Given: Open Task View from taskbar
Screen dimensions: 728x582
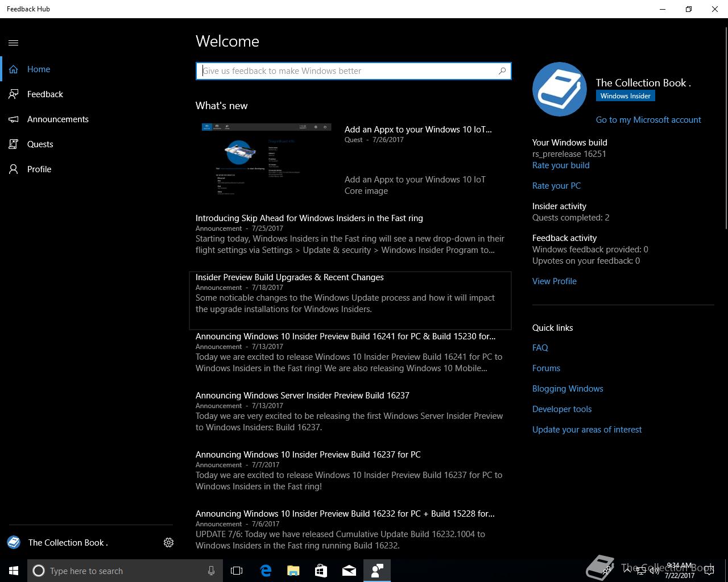Looking at the screenshot, I should click(237, 571).
